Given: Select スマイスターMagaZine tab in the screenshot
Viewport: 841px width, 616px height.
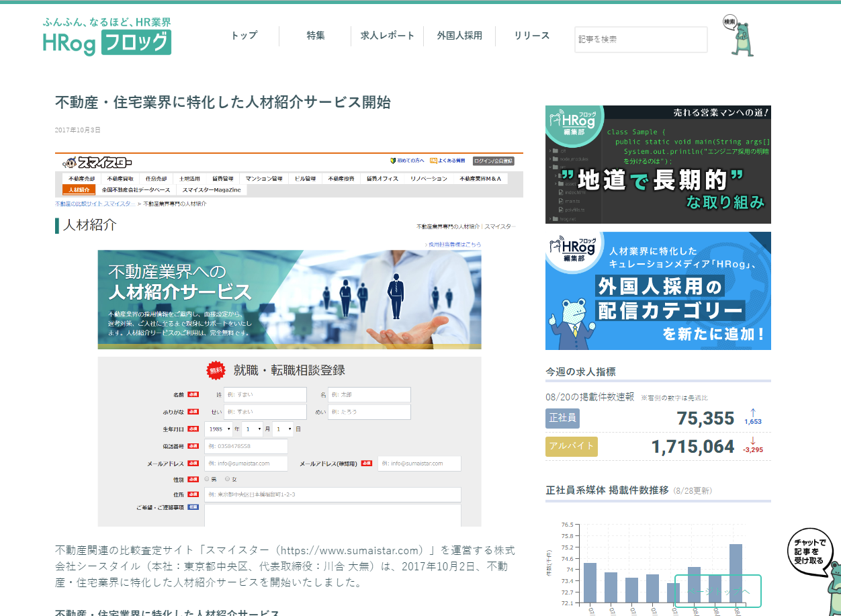Looking at the screenshot, I should [212, 189].
